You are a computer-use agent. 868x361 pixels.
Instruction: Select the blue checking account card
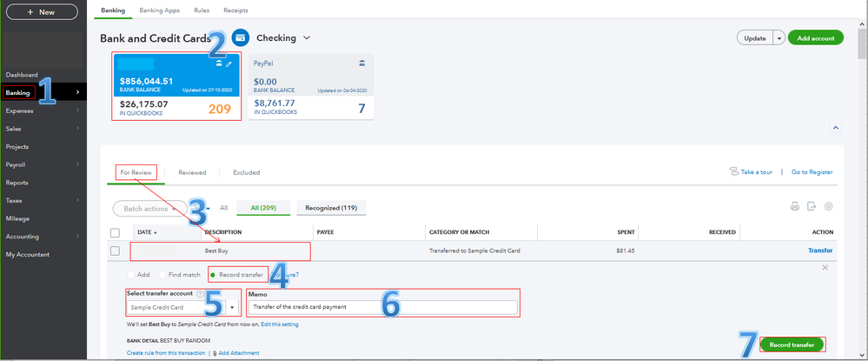click(176, 86)
